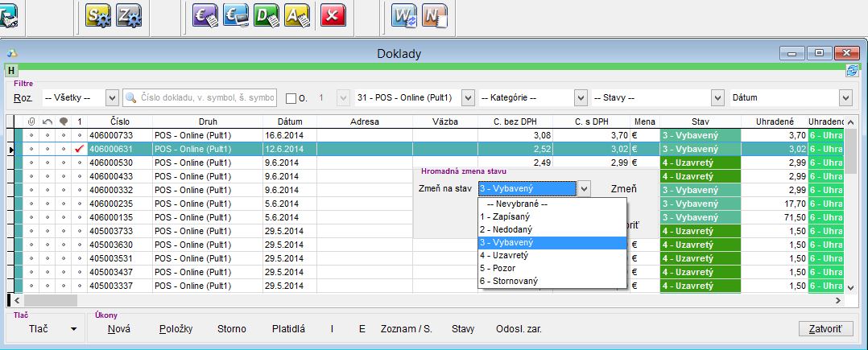Toggle the 'O.' checkbox in filters

pos(291,98)
